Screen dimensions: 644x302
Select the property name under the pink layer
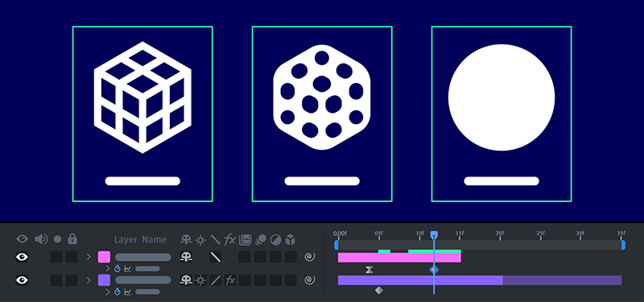click(147, 269)
